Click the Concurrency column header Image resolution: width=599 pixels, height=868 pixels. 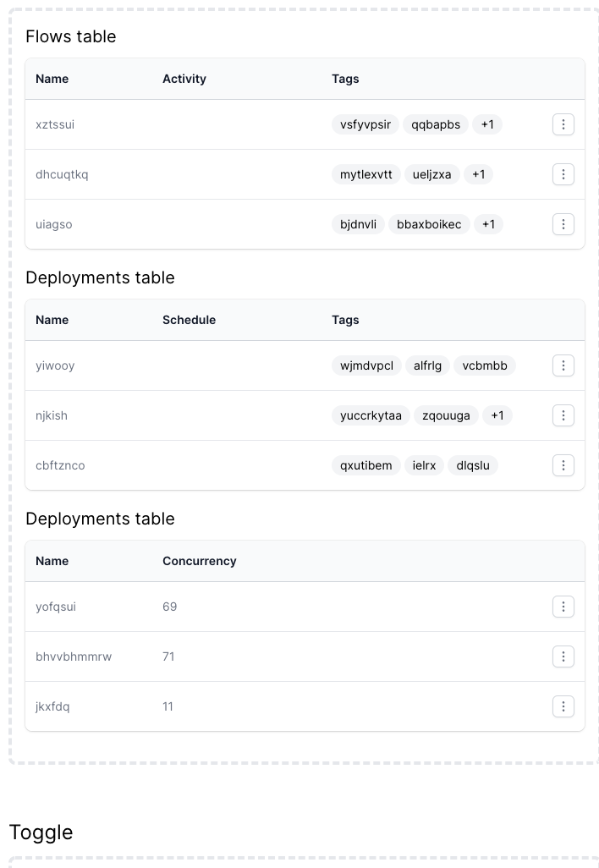[x=199, y=561]
